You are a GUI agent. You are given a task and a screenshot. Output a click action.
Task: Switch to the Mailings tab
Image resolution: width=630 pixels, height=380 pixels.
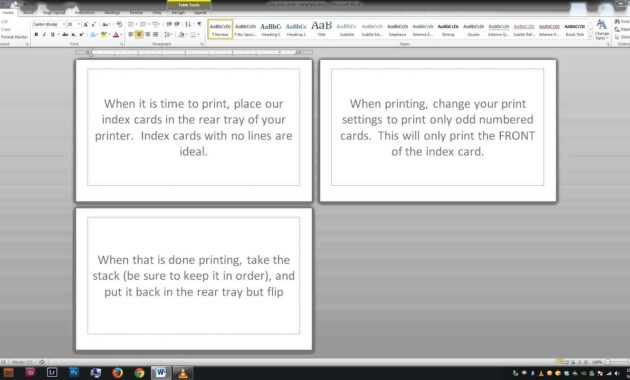coord(112,13)
